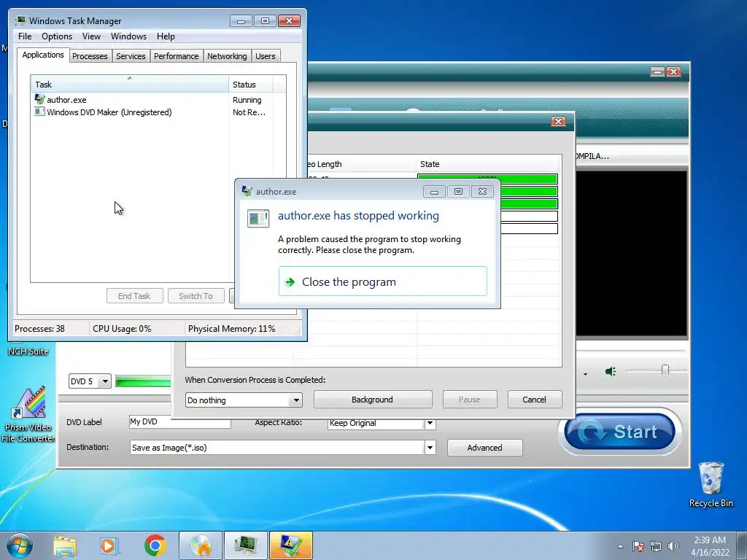Click the Advanced button
This screenshot has width=747, height=560.
[x=484, y=448]
